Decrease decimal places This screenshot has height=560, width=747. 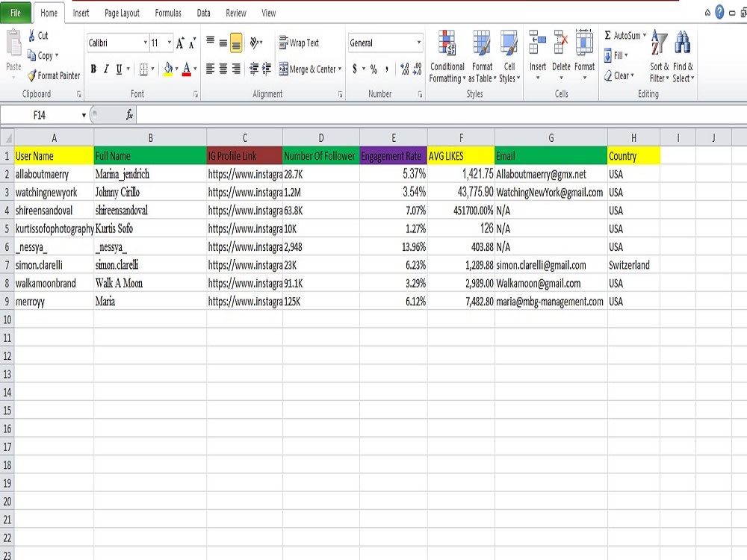click(x=417, y=69)
